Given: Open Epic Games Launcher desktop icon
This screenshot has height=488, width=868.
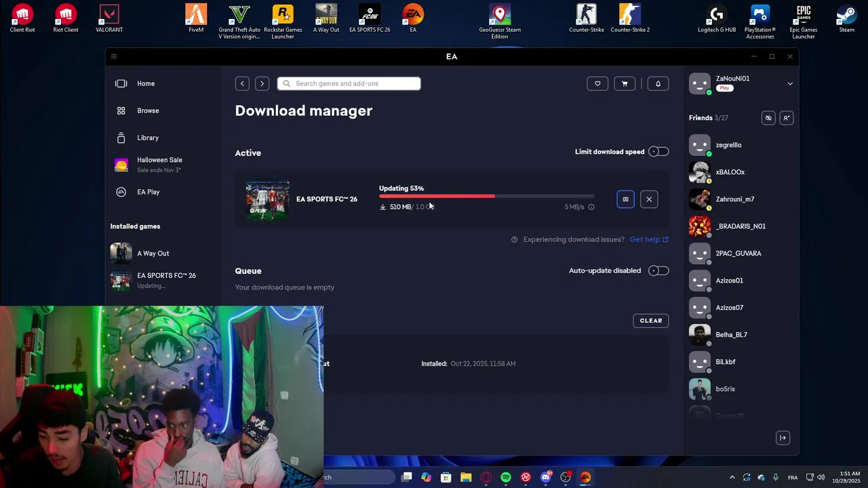Looking at the screenshot, I should click(x=804, y=22).
